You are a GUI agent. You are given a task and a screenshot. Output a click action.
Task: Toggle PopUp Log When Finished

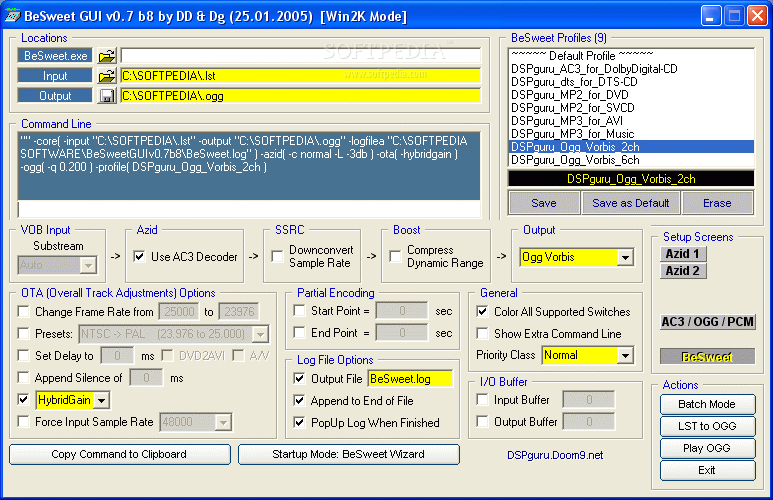[299, 422]
